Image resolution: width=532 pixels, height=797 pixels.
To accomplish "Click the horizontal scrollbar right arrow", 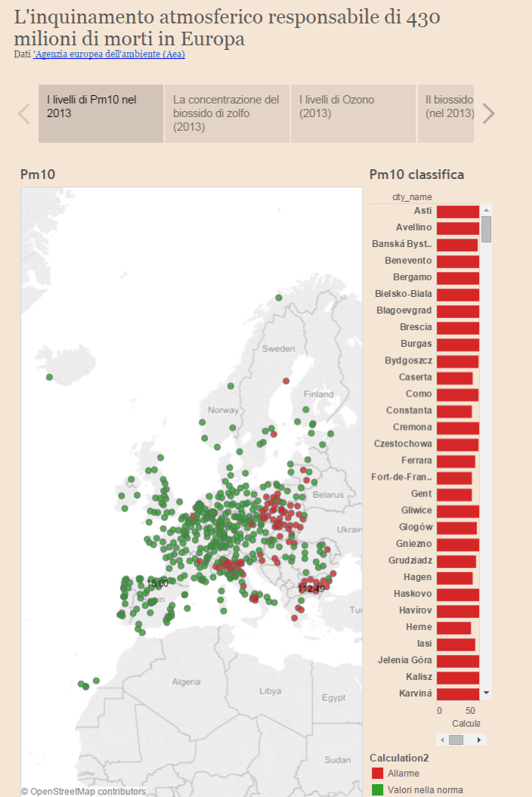I will pyautogui.click(x=479, y=740).
